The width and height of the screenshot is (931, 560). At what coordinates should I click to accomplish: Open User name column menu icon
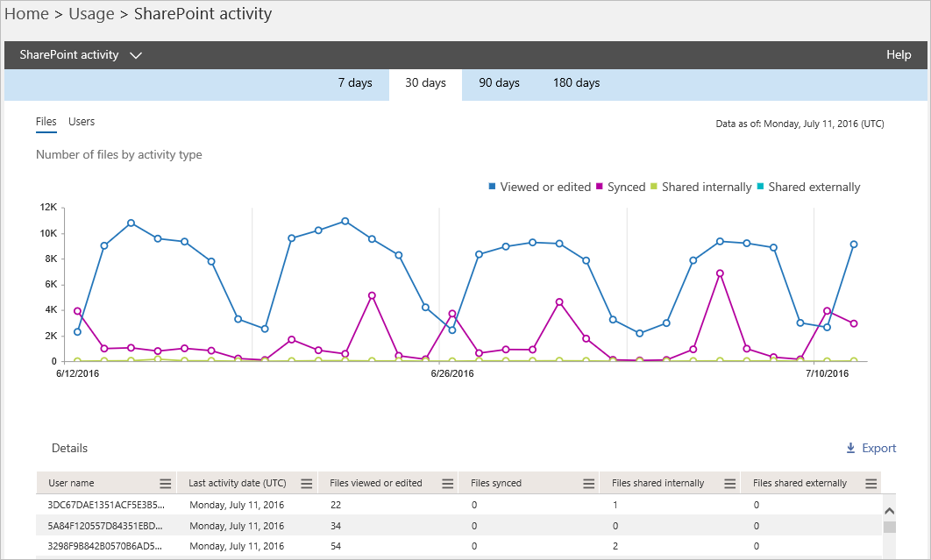[166, 484]
